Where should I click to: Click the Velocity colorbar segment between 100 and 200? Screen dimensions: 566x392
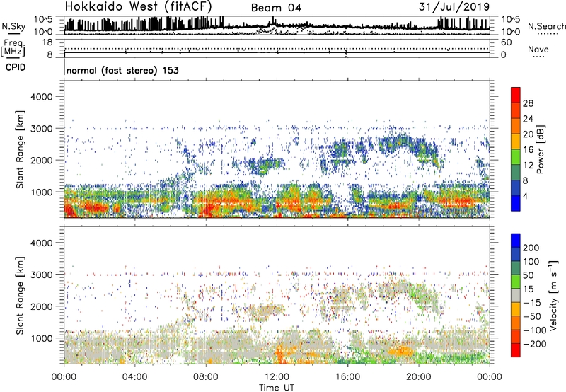click(516, 254)
